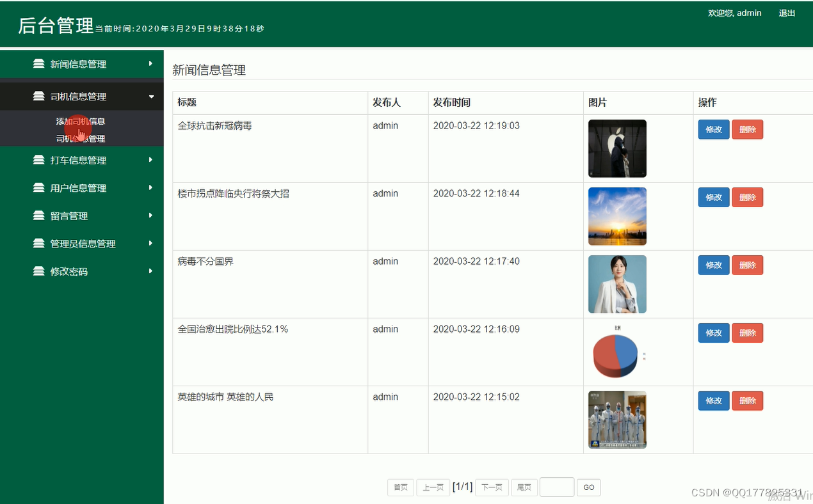Select the 添加司机信息 submenu item
813x504 pixels.
[81, 121]
